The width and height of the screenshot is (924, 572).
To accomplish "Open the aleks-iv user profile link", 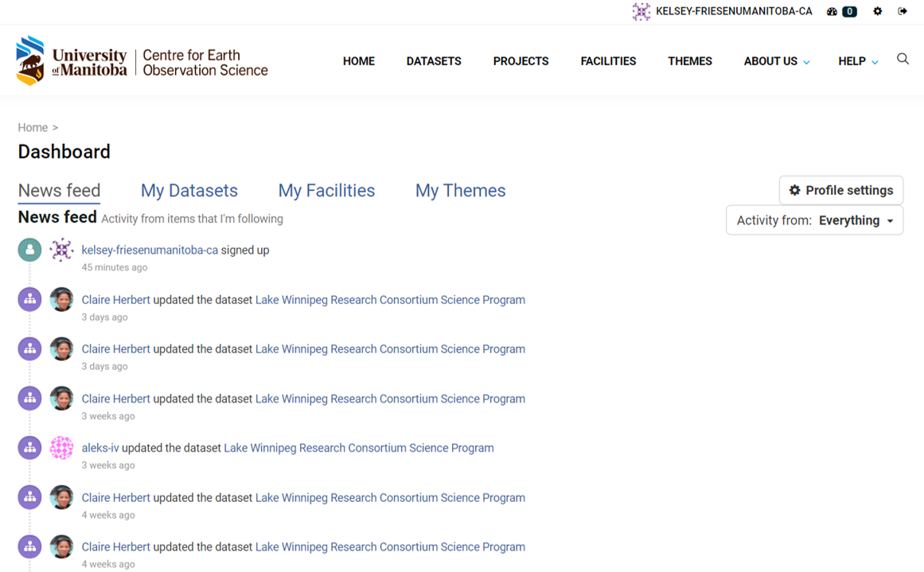I will click(100, 448).
